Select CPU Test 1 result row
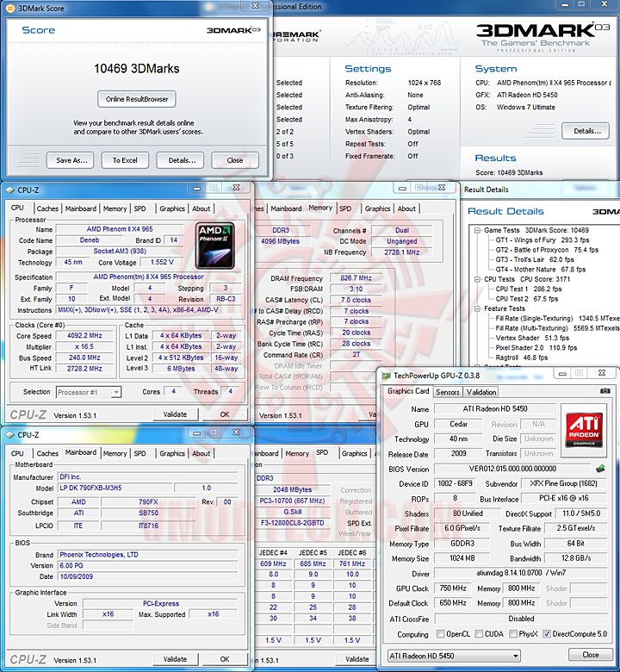This screenshot has width=620, height=672. coord(528,289)
